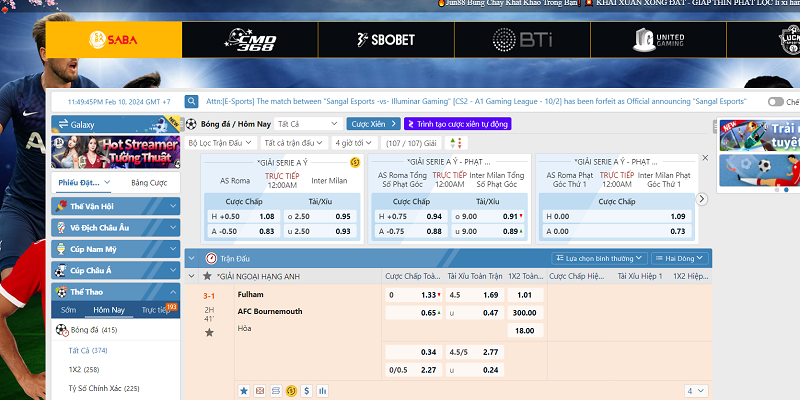
Task: Click the next arrow on the match carousel
Action: pos(702,199)
